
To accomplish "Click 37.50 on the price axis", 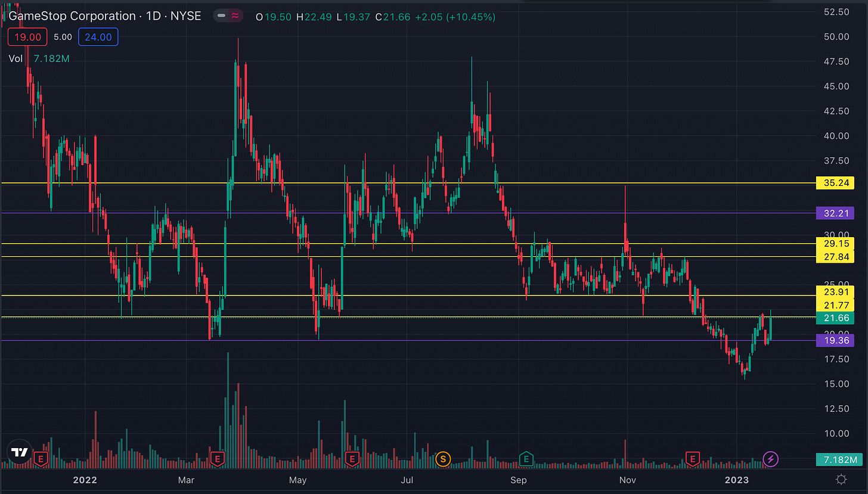I will coord(836,160).
